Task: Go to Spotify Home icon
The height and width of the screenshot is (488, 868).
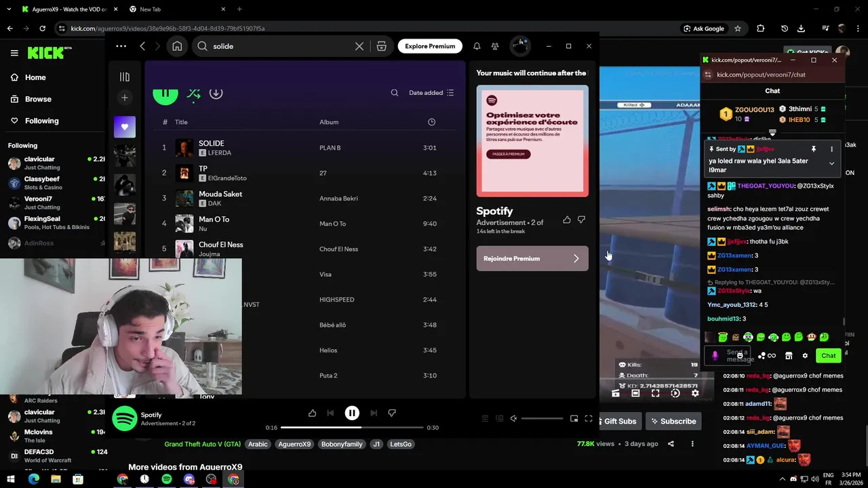Action: click(177, 46)
